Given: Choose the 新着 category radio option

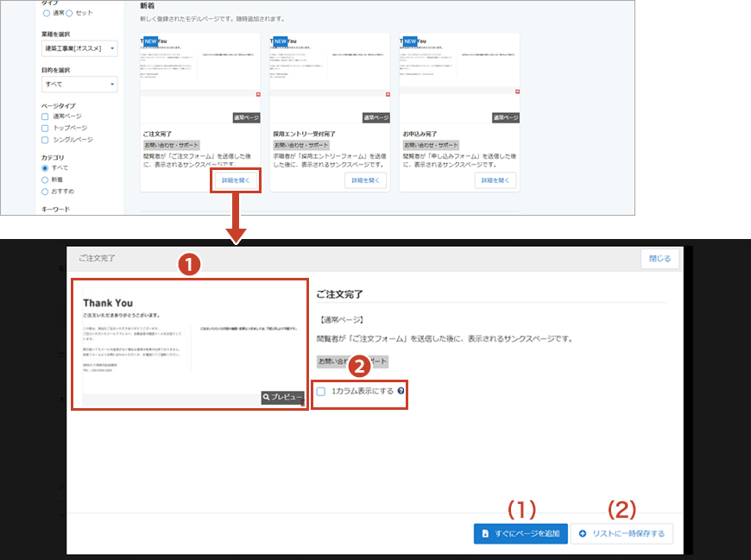Looking at the screenshot, I should (46, 179).
